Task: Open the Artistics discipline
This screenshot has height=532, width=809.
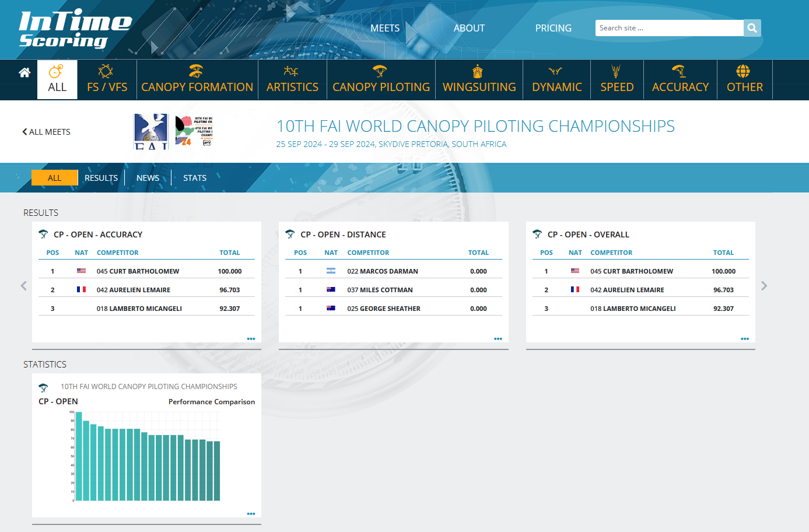Action: (x=292, y=80)
